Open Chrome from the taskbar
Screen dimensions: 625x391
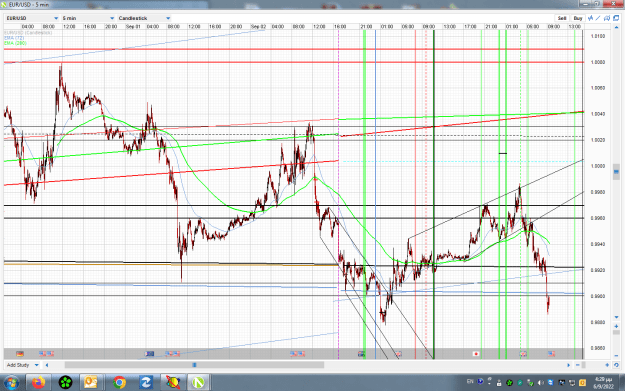point(119,383)
